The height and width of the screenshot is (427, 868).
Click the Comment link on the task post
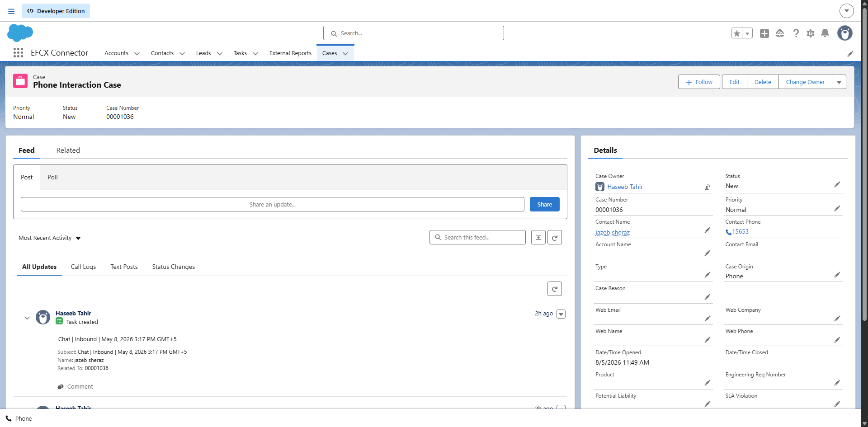point(75,387)
